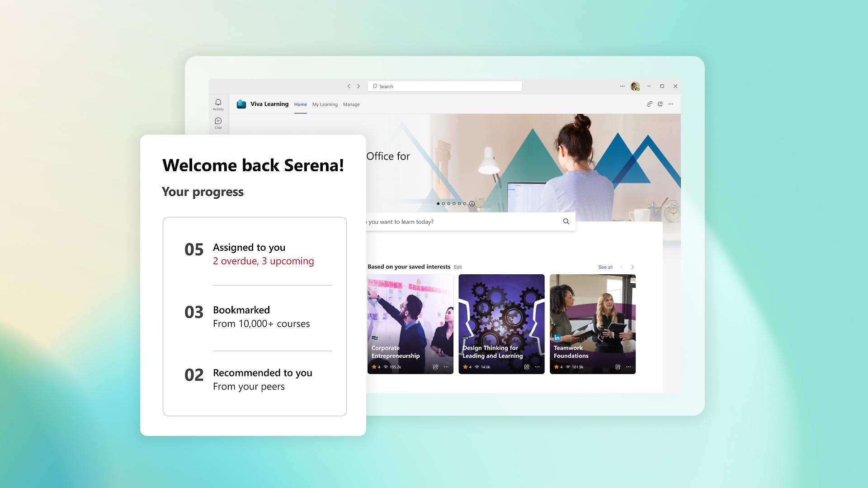Click Edit next to saved interests
The height and width of the screenshot is (488, 868).
[x=458, y=266]
